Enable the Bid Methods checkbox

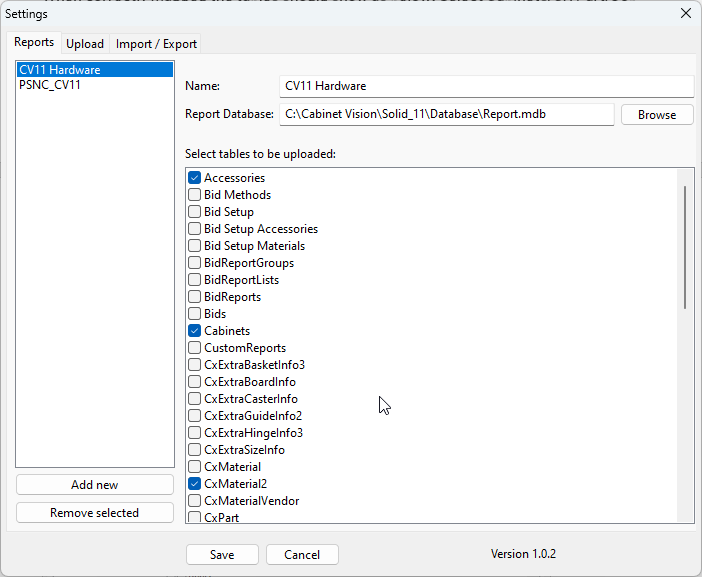(x=195, y=195)
